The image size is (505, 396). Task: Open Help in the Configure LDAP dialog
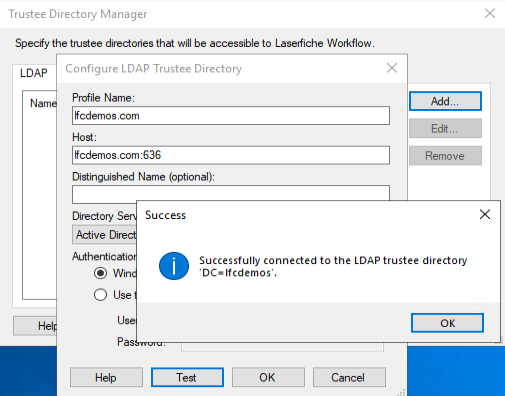pos(106,377)
